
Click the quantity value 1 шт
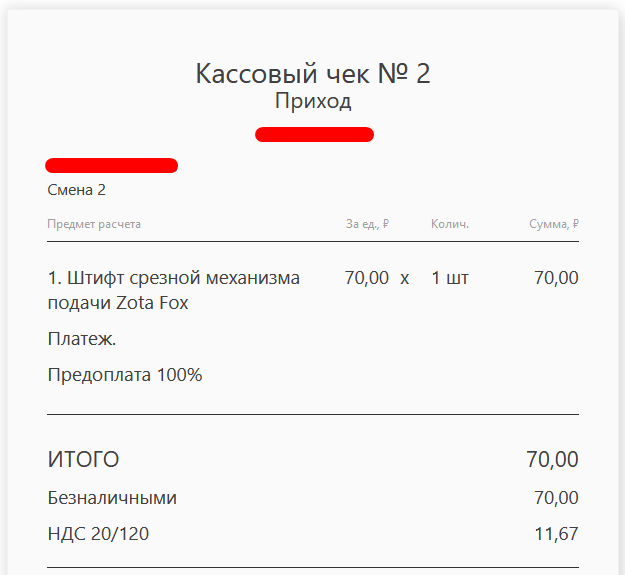(450, 278)
